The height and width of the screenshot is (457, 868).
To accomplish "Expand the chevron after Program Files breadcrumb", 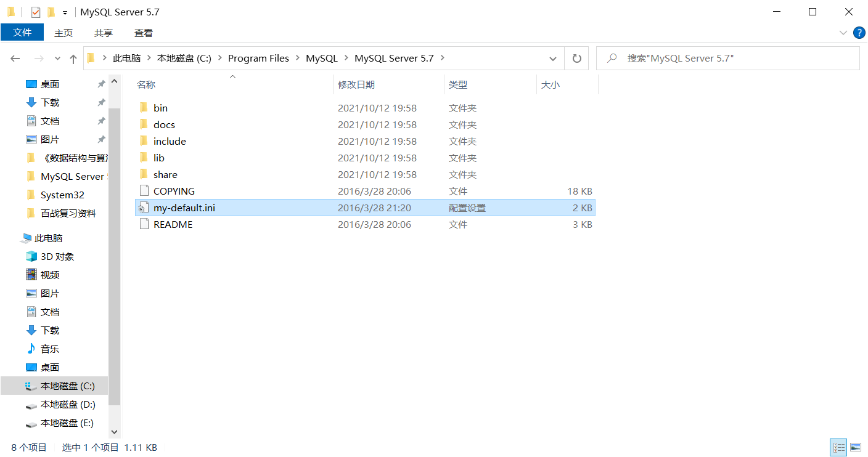I will tap(298, 59).
